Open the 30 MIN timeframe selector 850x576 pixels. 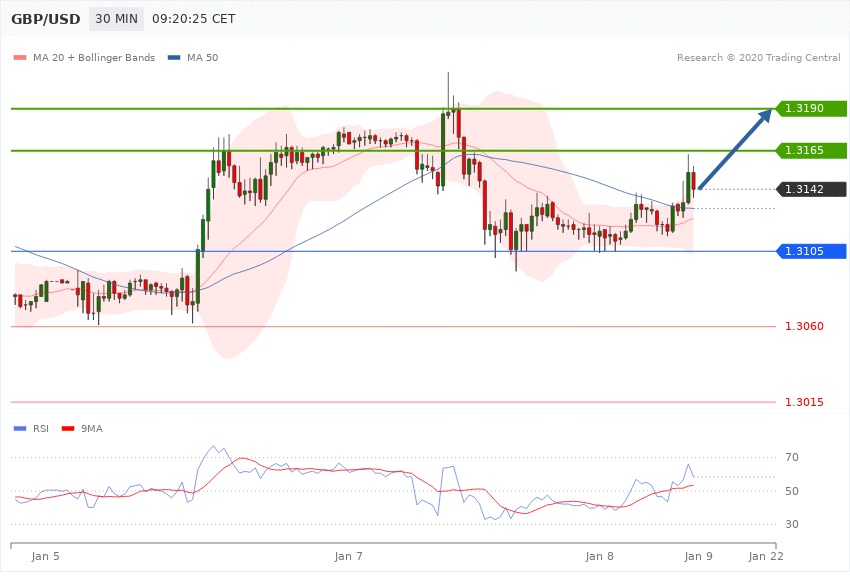[115, 19]
